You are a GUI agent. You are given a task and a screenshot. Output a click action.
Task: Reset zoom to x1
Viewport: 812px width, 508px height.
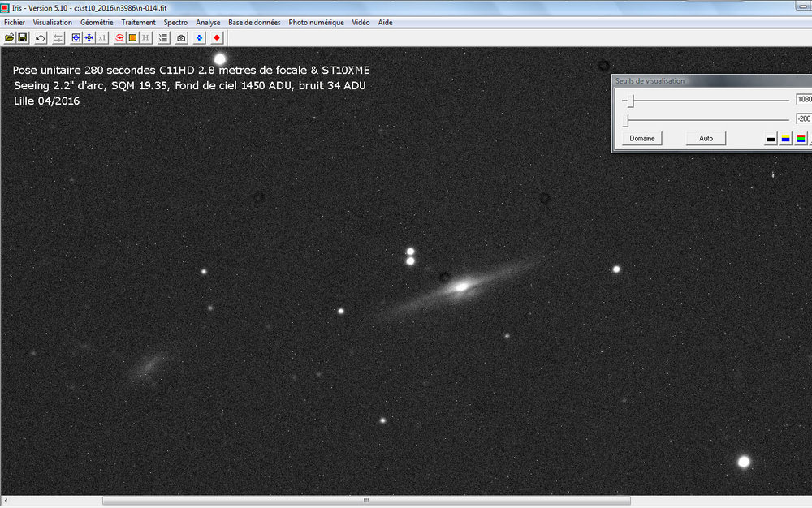pyautogui.click(x=102, y=38)
